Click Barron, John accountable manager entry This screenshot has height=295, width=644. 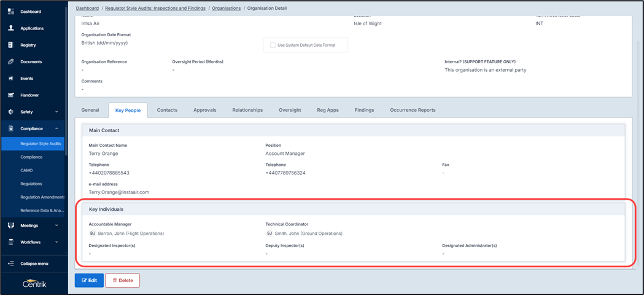click(x=131, y=234)
